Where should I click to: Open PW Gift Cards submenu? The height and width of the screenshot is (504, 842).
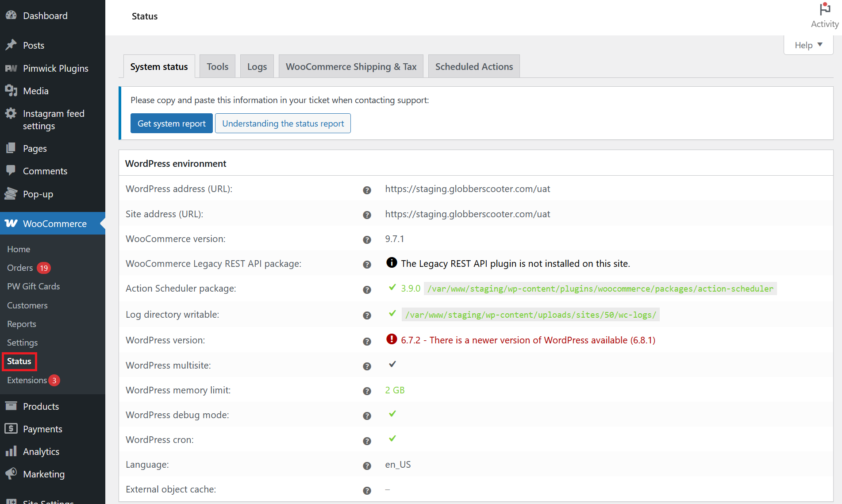tap(33, 286)
